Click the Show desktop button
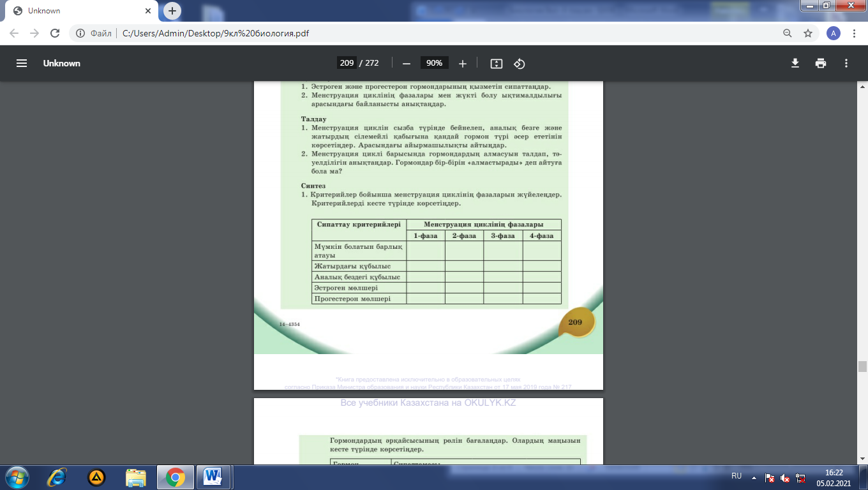Image resolution: width=868 pixels, height=490 pixels. [864, 477]
